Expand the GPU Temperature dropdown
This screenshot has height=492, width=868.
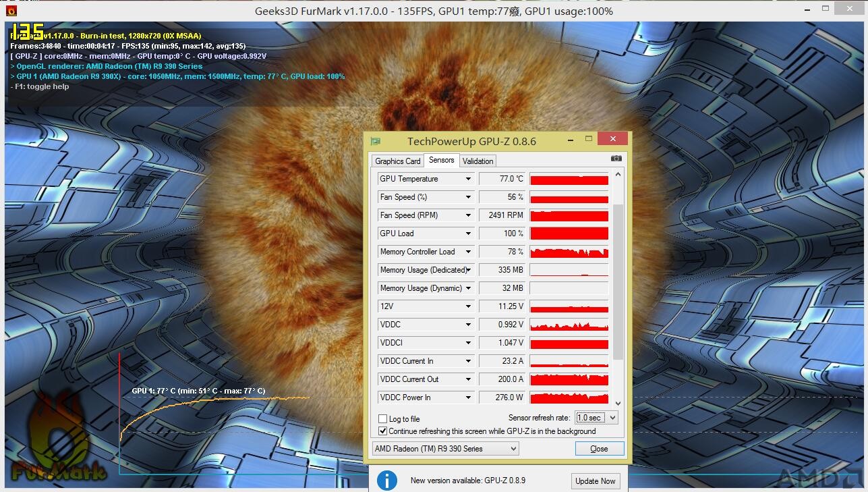(x=468, y=179)
